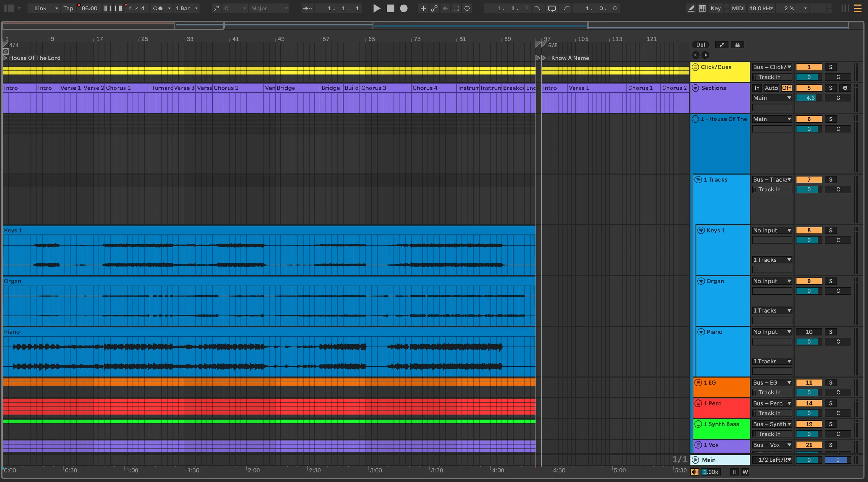Toggle the H show-height button
868x482 pixels.
point(734,472)
